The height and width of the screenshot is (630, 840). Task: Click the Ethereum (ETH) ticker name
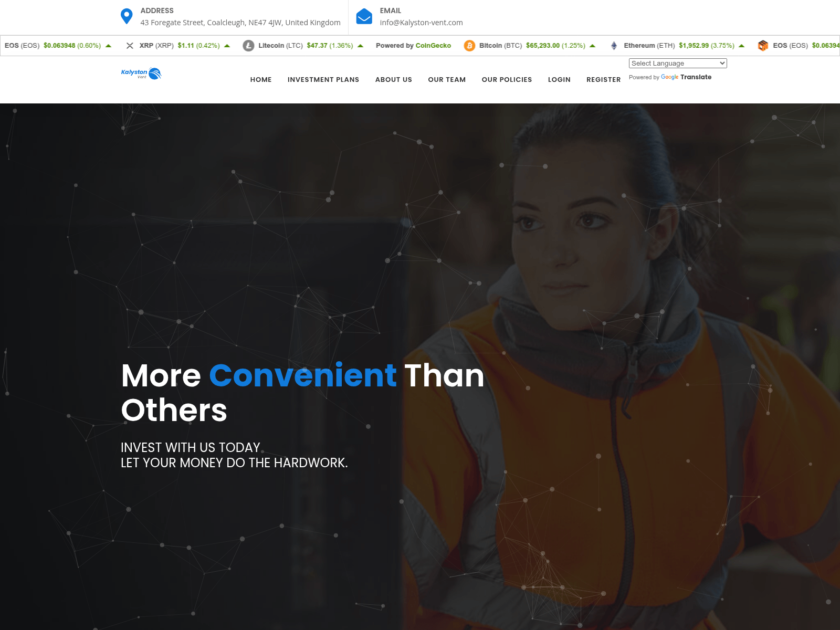point(649,46)
